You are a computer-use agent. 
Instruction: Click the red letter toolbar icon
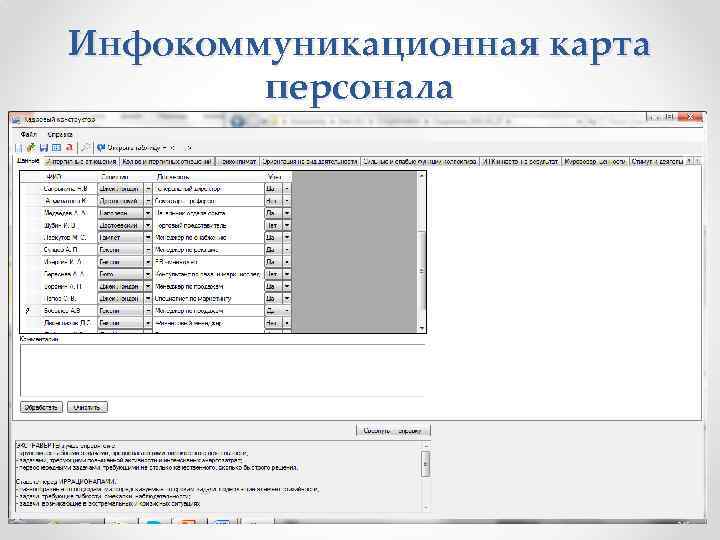tap(69, 147)
